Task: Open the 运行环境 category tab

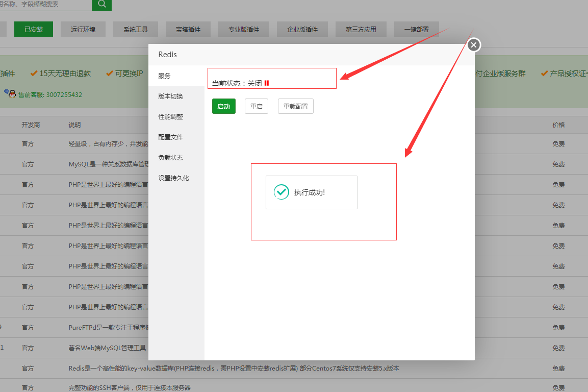Action: tap(83, 29)
